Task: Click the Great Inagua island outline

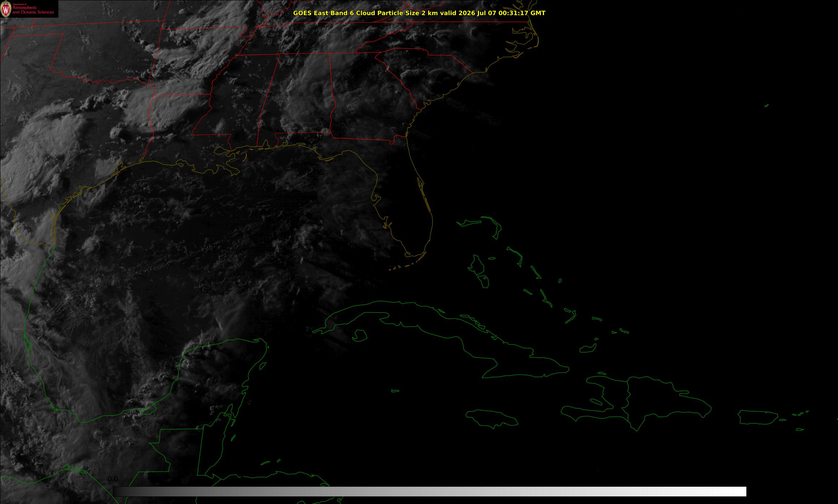Action: click(588, 348)
